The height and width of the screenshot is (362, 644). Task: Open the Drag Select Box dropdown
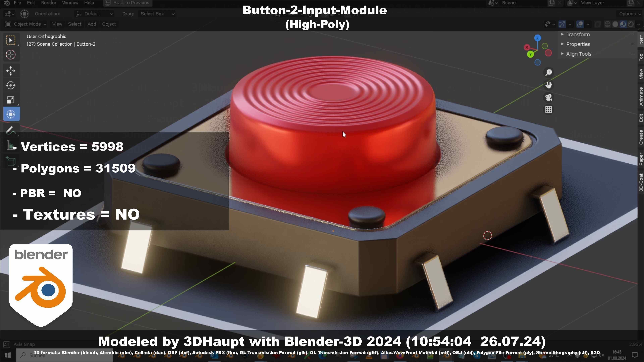click(x=157, y=14)
